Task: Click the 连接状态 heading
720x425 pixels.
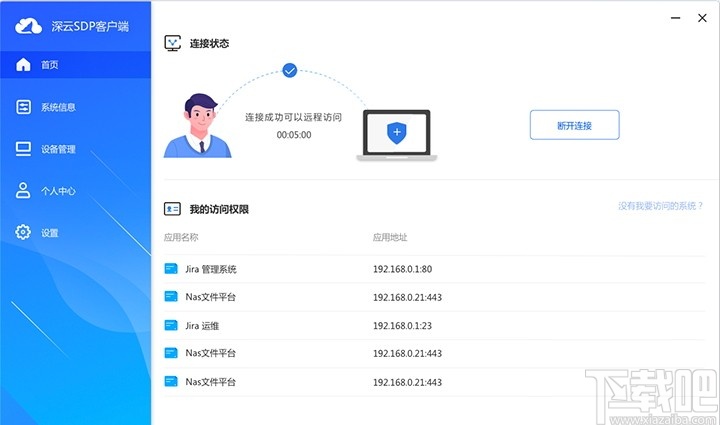Action: pyautogui.click(x=209, y=44)
